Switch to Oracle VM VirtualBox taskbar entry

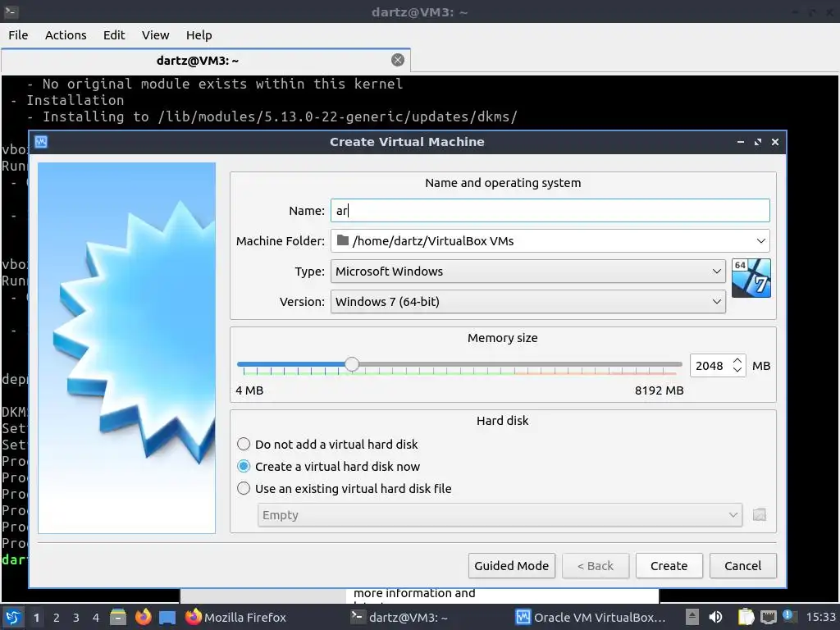[x=591, y=617]
